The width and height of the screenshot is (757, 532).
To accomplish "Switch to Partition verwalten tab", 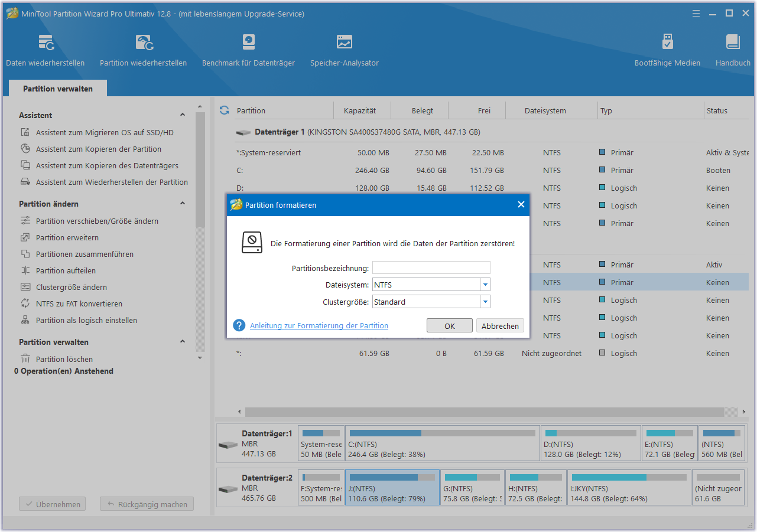I will 58,89.
